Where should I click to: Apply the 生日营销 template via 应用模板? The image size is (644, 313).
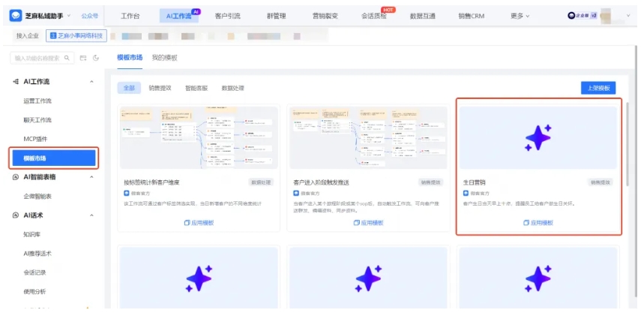[538, 222]
